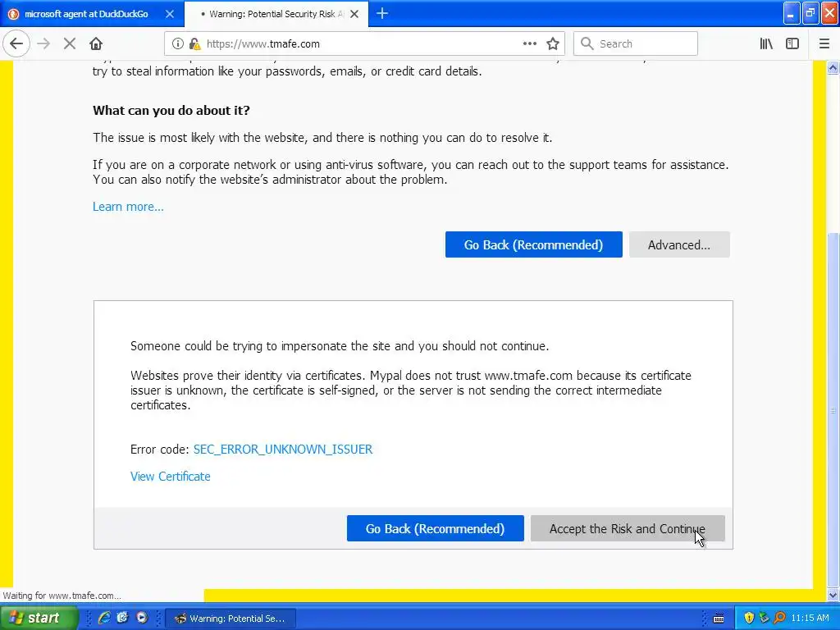Screen dimensions: 840x630
Task: Click the keyboard icon in the taskbar
Action: click(719, 619)
